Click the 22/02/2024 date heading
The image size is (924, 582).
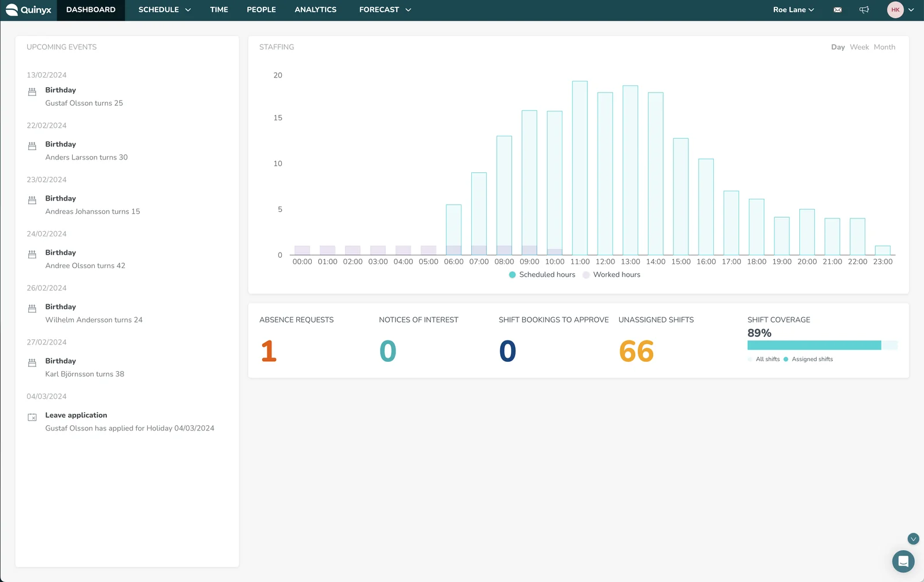[x=47, y=125]
